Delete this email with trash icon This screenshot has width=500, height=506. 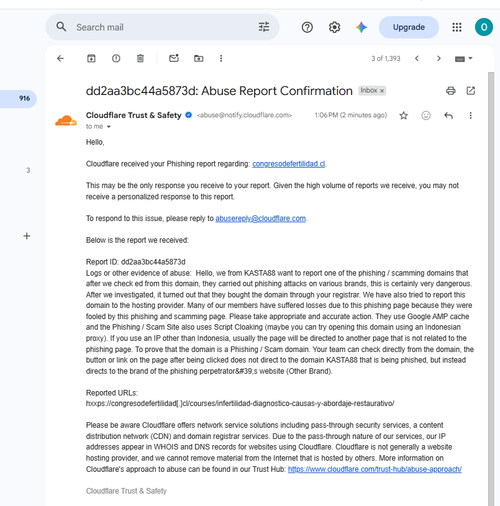pos(140,59)
